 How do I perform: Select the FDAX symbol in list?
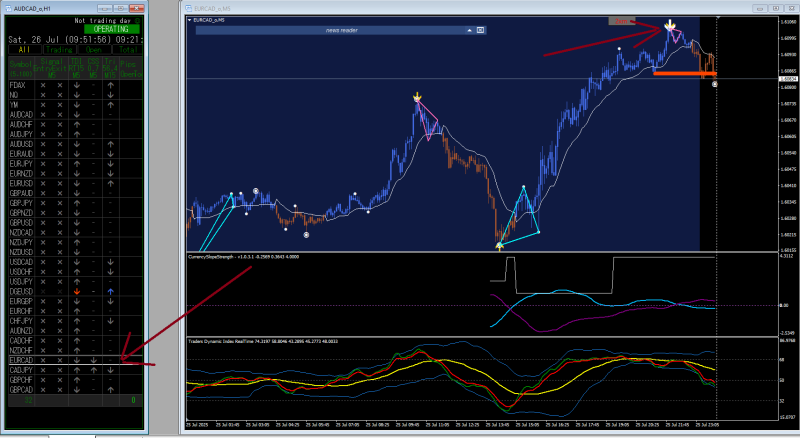click(x=17, y=86)
